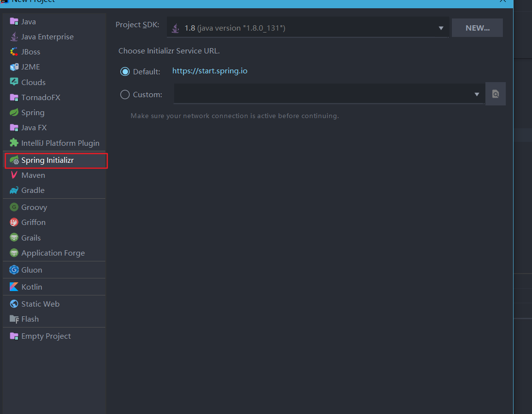Click the Spring Initializr icon
Image resolution: width=532 pixels, height=414 pixels.
click(x=14, y=160)
